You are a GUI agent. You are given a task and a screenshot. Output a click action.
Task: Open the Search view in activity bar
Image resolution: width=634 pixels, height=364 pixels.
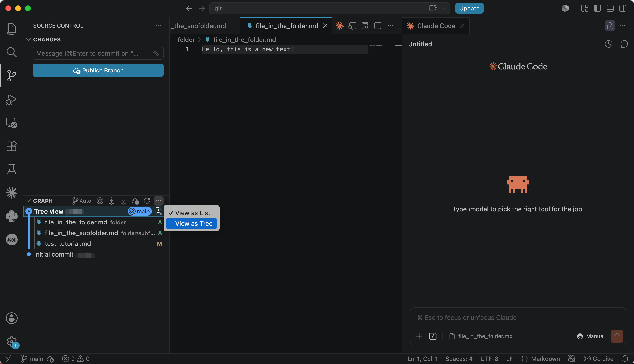coord(11,52)
